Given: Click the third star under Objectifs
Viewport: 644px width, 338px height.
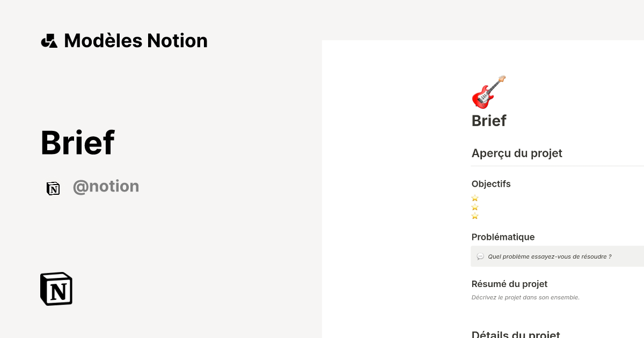Looking at the screenshot, I should coord(475,216).
